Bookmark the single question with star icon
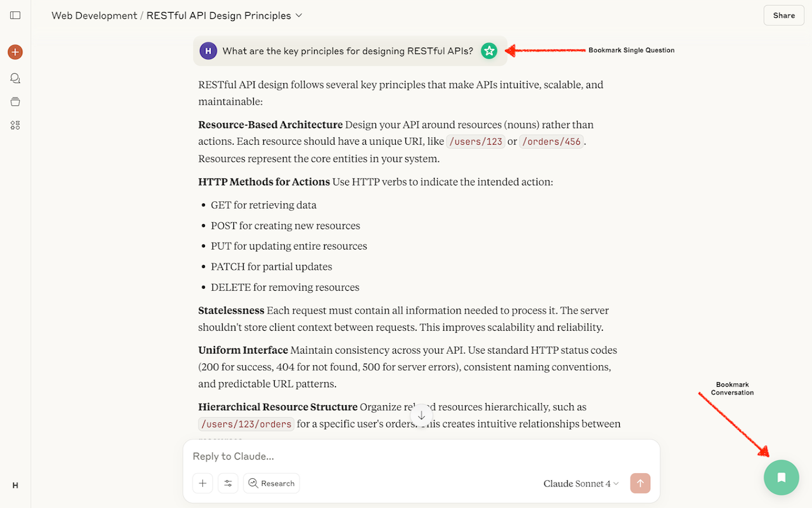Image resolution: width=812 pixels, height=508 pixels. click(488, 51)
